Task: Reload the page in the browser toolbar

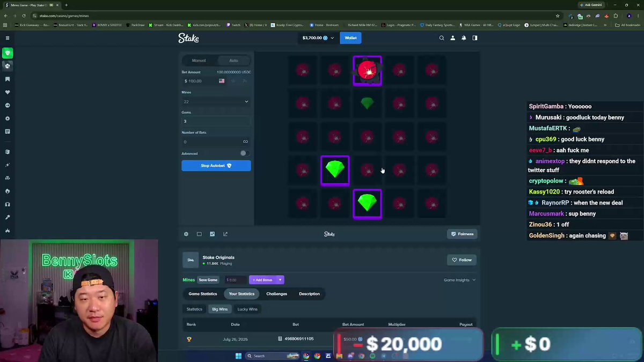Action: (24, 16)
